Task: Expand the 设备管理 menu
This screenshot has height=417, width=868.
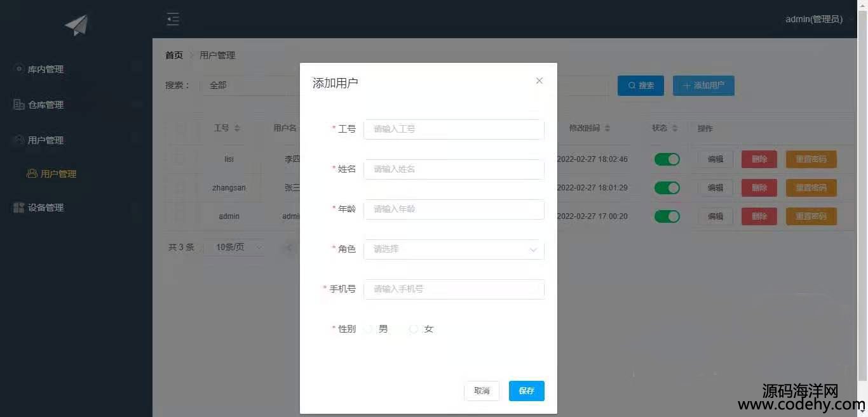Action: 76,208
